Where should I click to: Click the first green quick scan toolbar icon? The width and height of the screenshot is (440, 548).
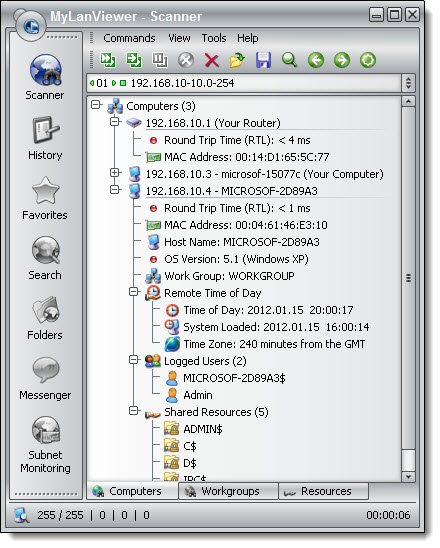click(x=108, y=60)
